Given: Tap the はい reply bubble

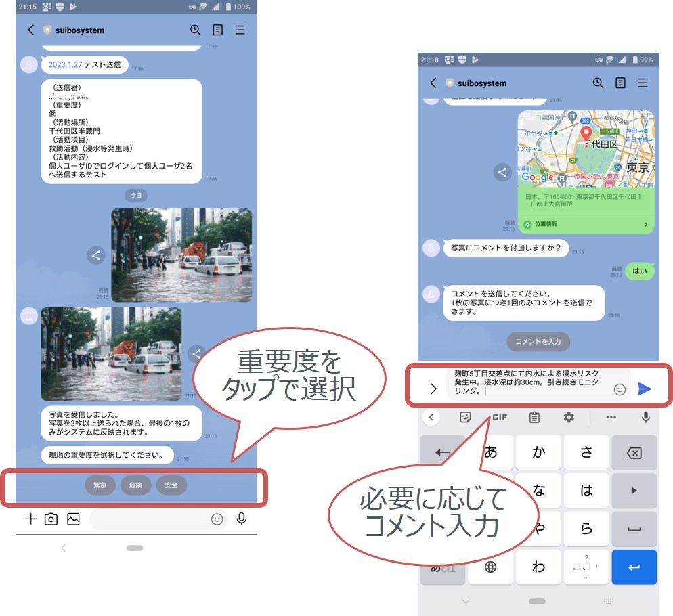Looking at the screenshot, I should click(x=640, y=271).
